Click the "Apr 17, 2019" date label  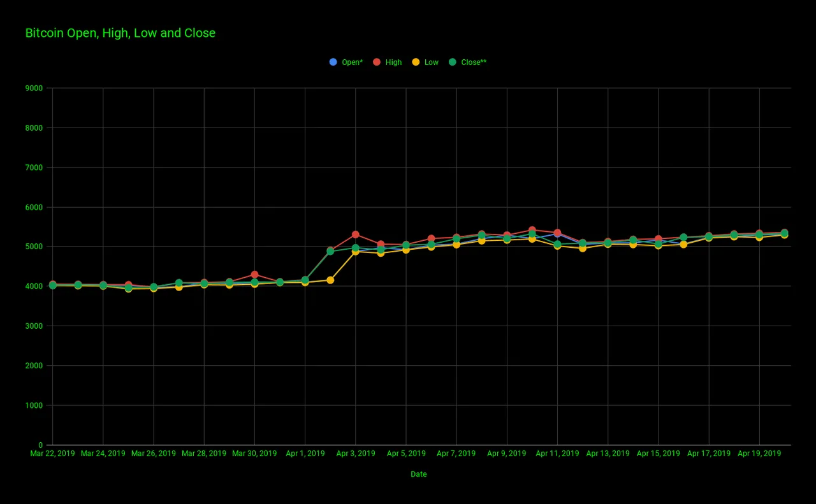(x=709, y=454)
